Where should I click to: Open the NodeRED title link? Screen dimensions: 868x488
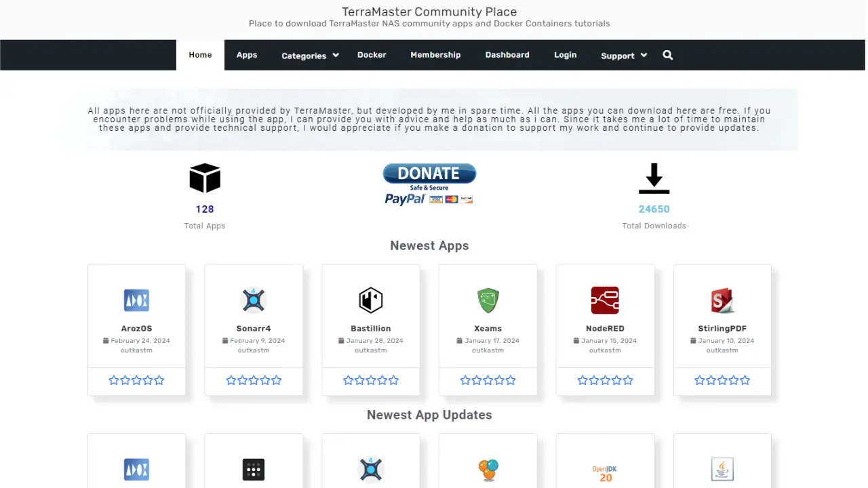click(605, 329)
